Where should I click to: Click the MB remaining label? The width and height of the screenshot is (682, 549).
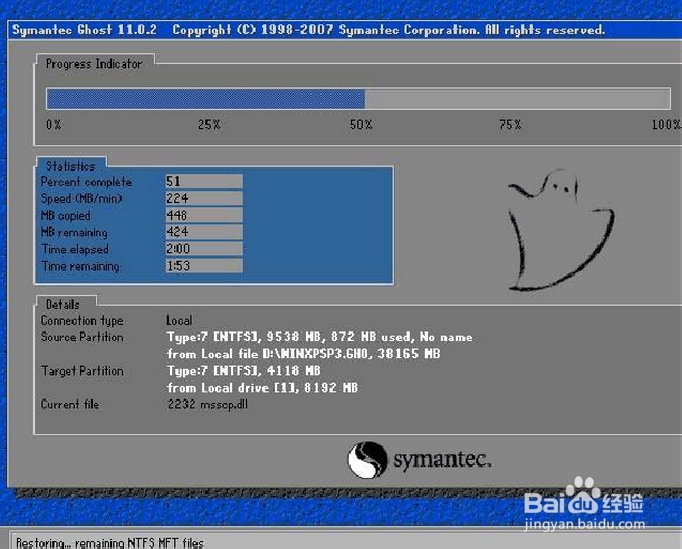pos(74,232)
